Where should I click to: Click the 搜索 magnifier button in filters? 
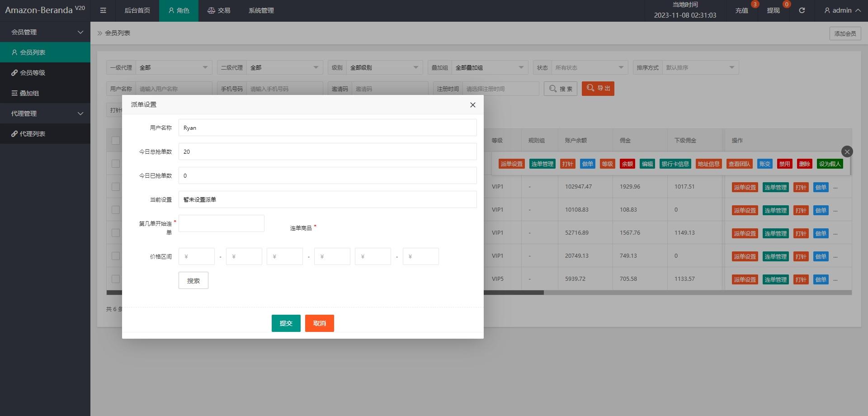[x=561, y=89]
